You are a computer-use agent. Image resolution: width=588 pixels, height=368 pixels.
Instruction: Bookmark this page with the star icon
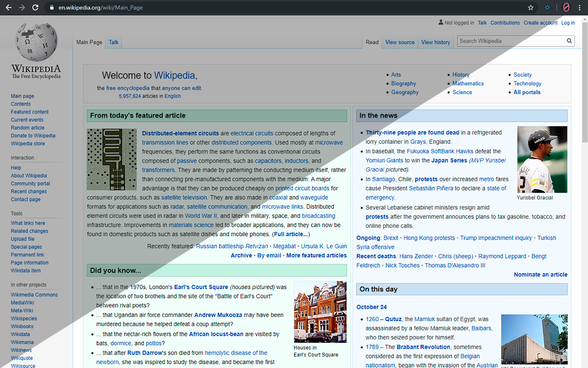pyautogui.click(x=531, y=8)
